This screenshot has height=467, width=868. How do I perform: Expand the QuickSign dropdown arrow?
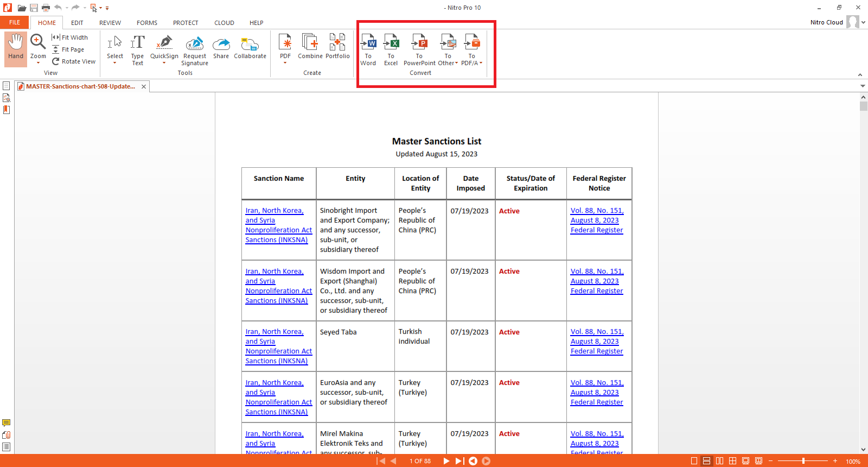coord(164,63)
